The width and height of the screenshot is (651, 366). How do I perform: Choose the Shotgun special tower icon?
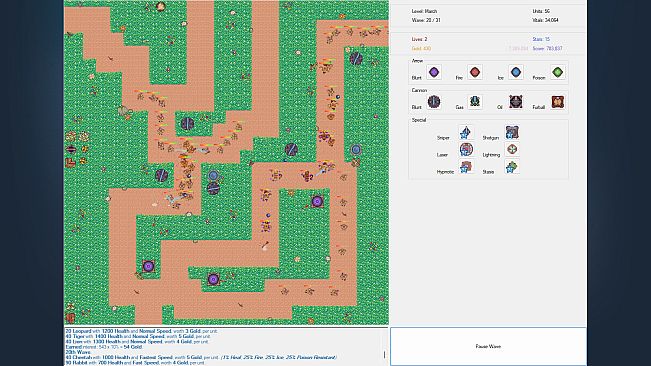[x=512, y=132]
